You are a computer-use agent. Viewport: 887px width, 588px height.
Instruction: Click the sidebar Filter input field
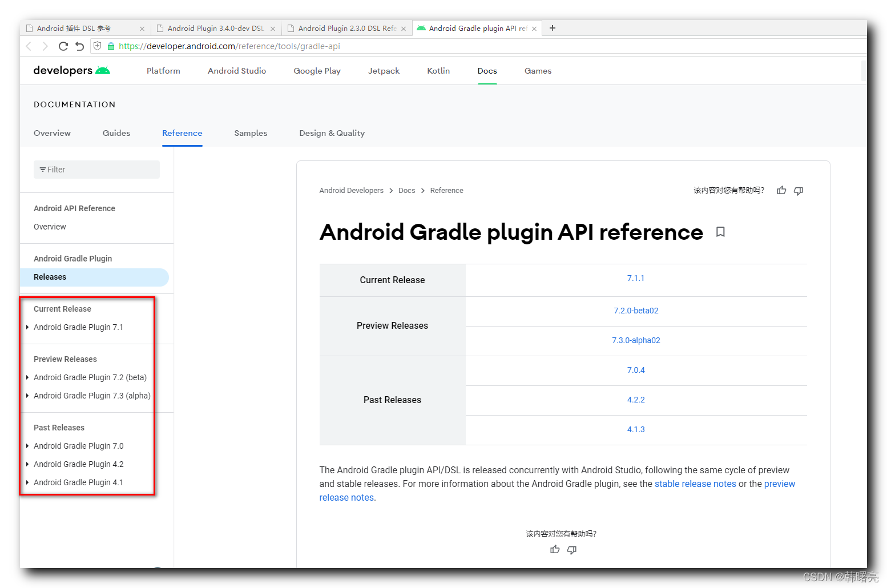96,170
